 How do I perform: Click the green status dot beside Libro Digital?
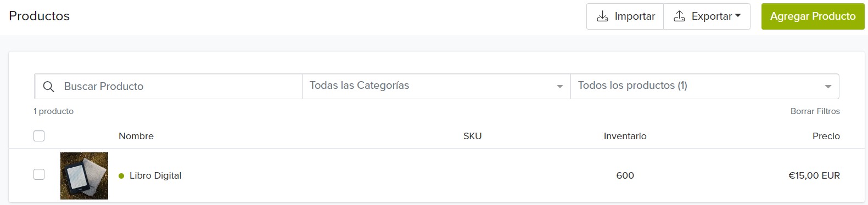point(121,176)
